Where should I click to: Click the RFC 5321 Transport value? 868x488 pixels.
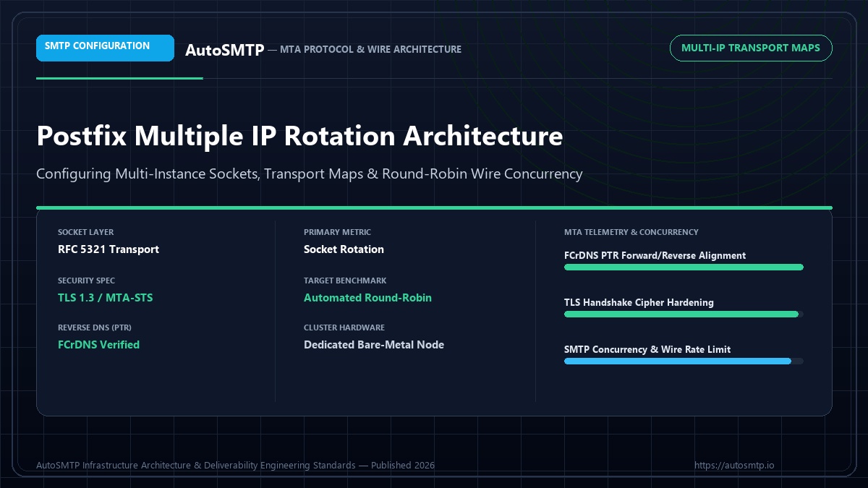[x=109, y=249]
